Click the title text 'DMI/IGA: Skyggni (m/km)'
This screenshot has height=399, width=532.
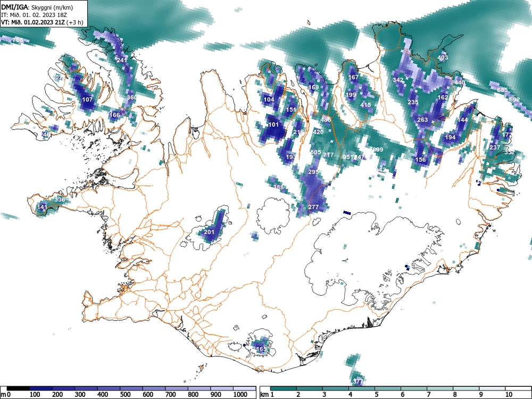pyautogui.click(x=37, y=7)
